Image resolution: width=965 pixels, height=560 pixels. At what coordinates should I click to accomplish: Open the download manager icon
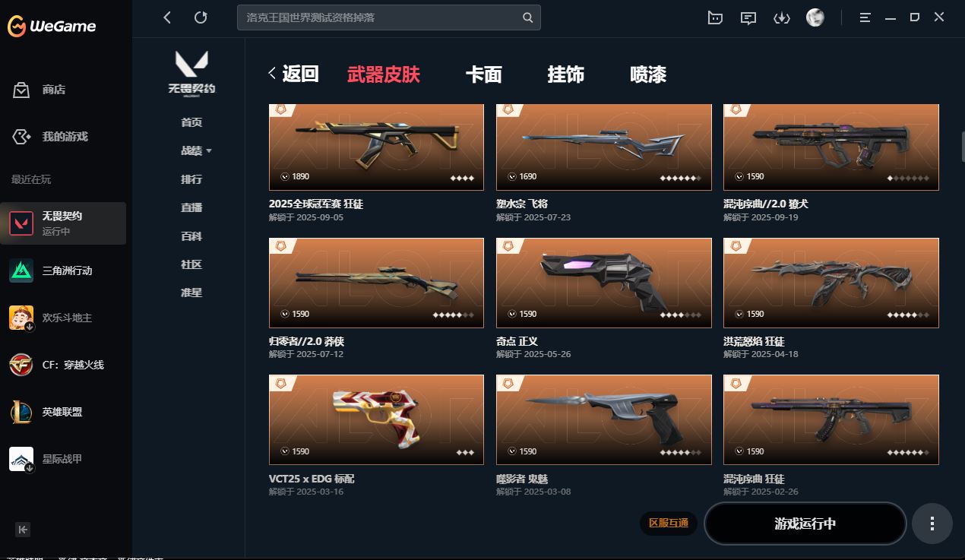coord(782,17)
